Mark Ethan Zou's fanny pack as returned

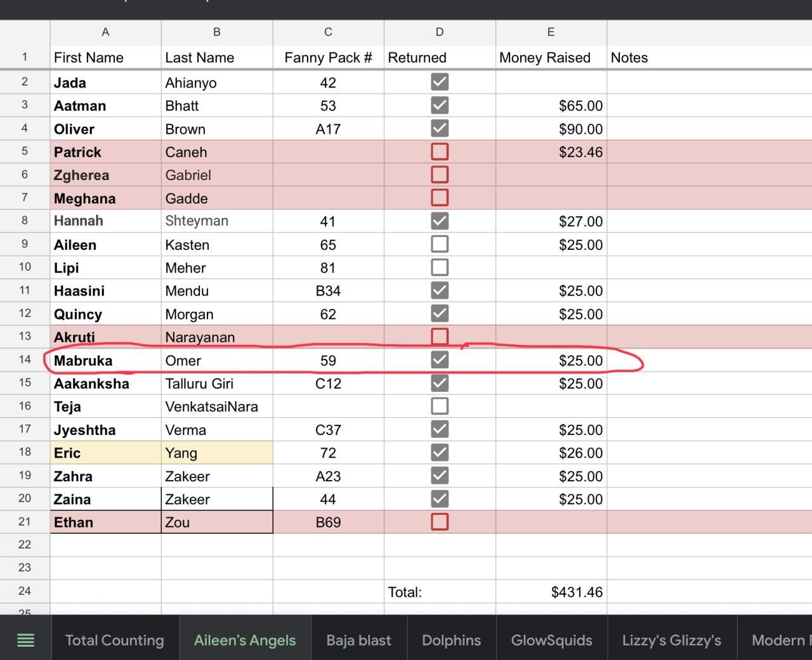(440, 522)
